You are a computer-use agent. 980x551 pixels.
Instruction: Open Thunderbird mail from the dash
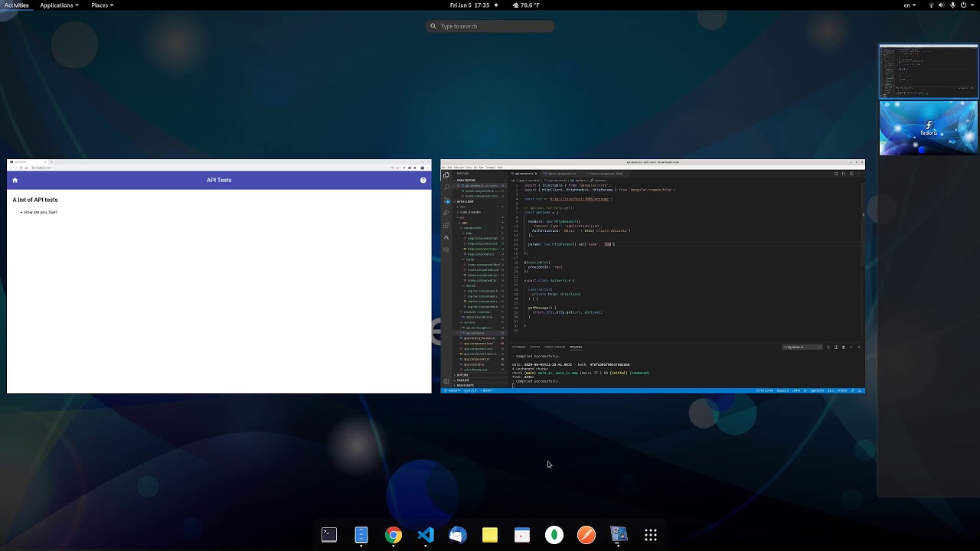(x=458, y=535)
